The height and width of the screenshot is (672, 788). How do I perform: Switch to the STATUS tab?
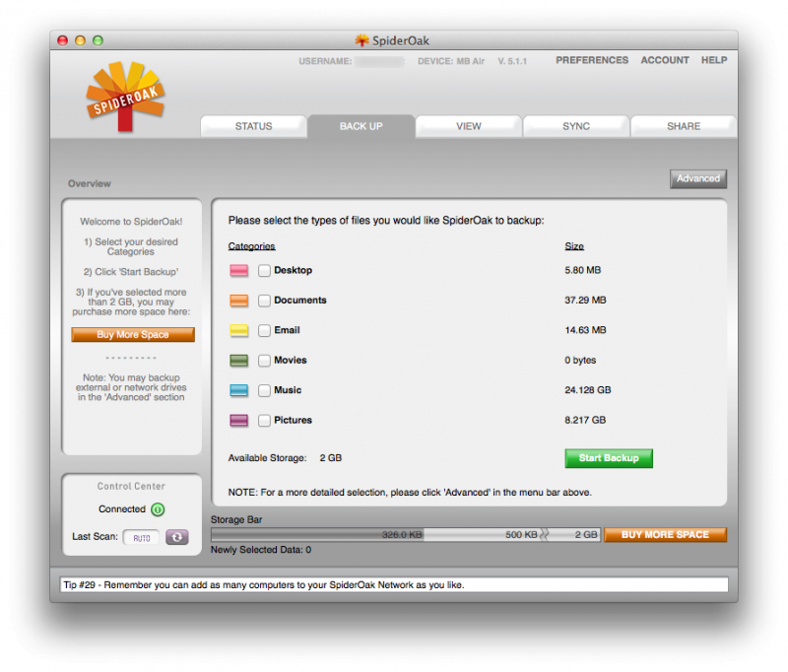pyautogui.click(x=253, y=126)
